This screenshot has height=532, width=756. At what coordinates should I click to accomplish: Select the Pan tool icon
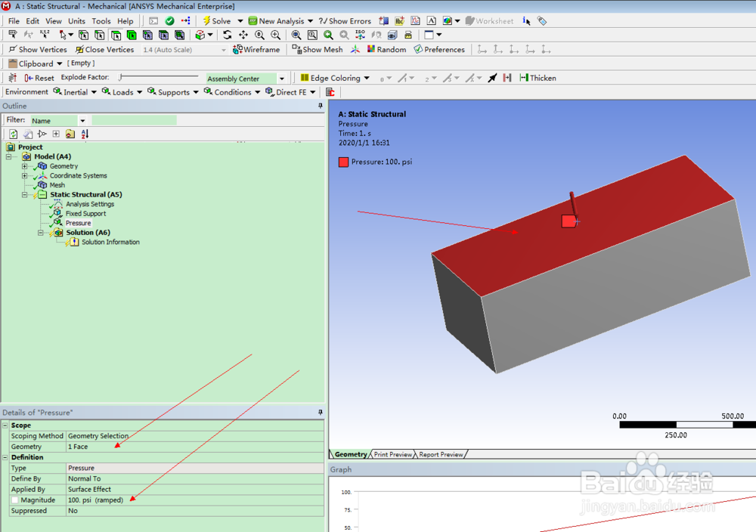pyautogui.click(x=243, y=35)
